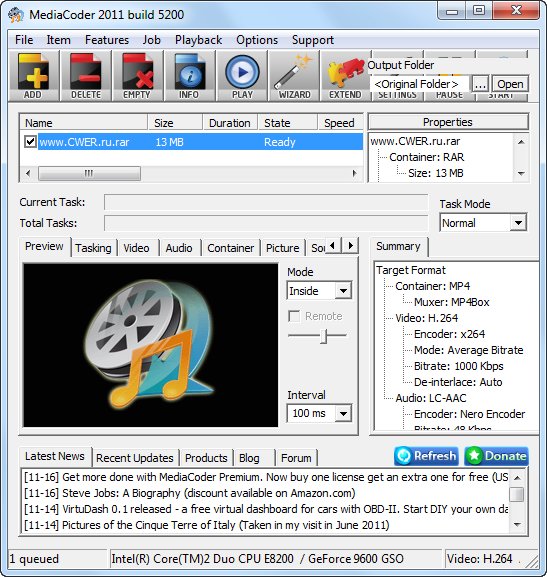This screenshot has width=547, height=577.
Task: Switch to the Container tab
Action: coord(230,248)
